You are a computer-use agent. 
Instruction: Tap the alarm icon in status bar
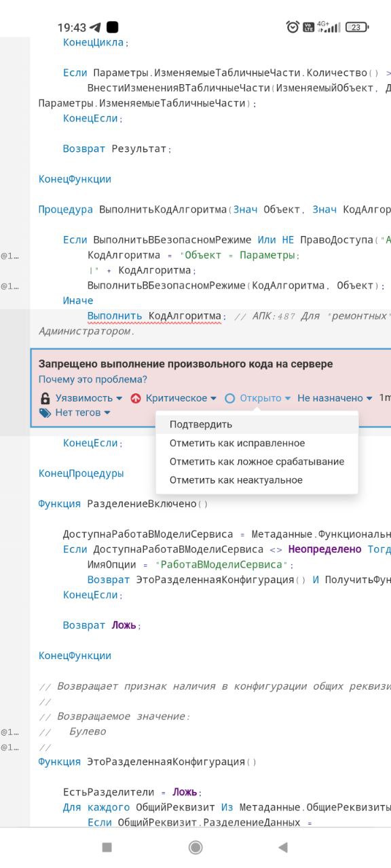293,27
